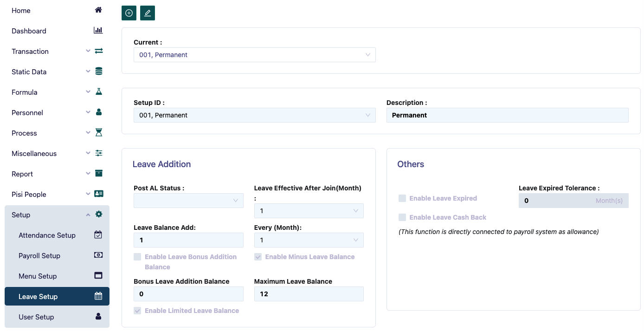Click the Formula flask icon
The image size is (644, 332).
coord(98,92)
